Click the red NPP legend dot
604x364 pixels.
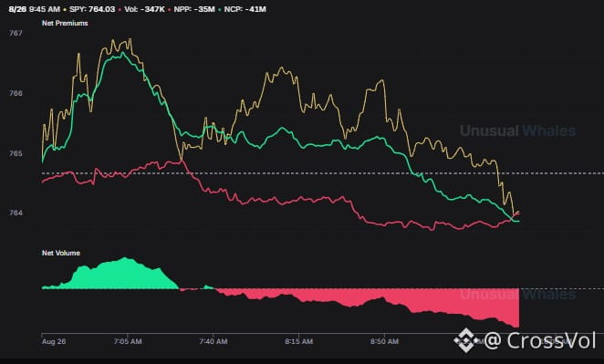point(169,9)
